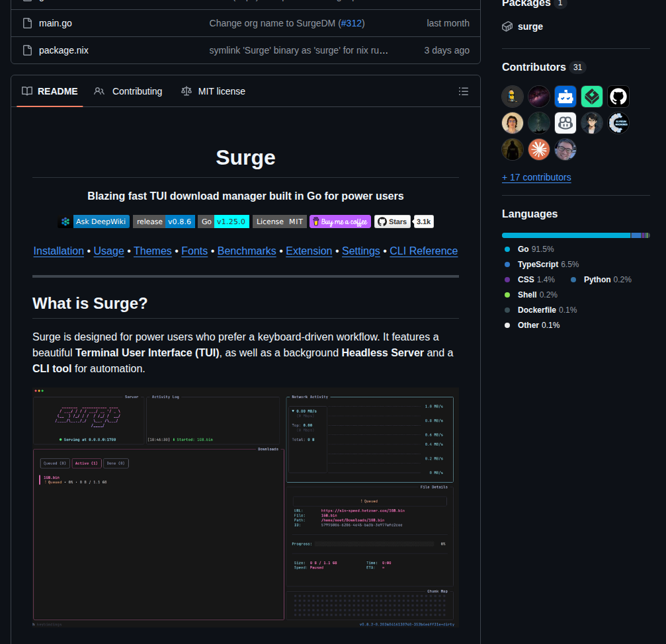Screen dimensions: 666x644
Task: Open contributor avatar of man with glasses portrait
Action: point(513,123)
